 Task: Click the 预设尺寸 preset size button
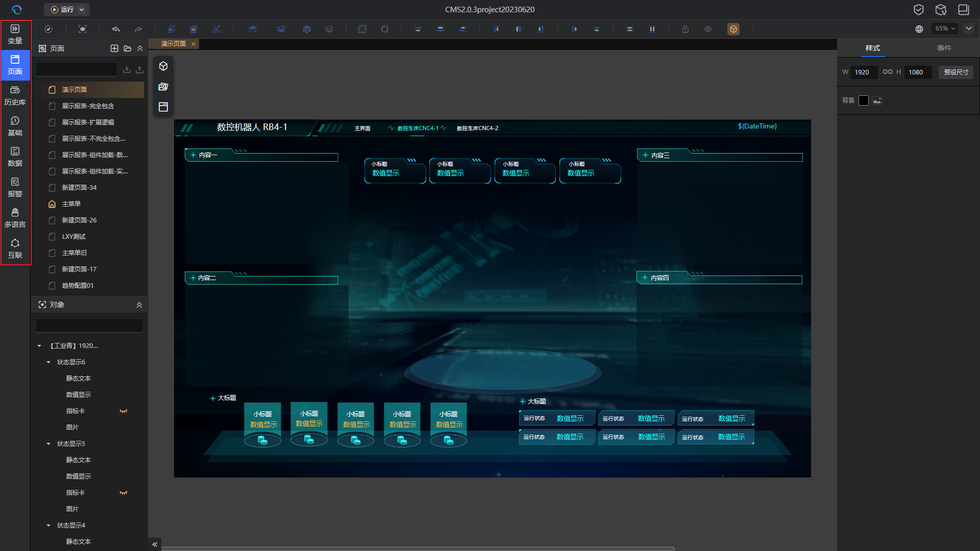[x=956, y=72]
